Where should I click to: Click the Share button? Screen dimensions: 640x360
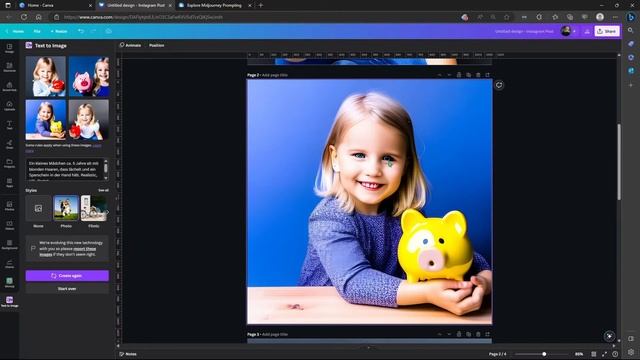point(607,31)
